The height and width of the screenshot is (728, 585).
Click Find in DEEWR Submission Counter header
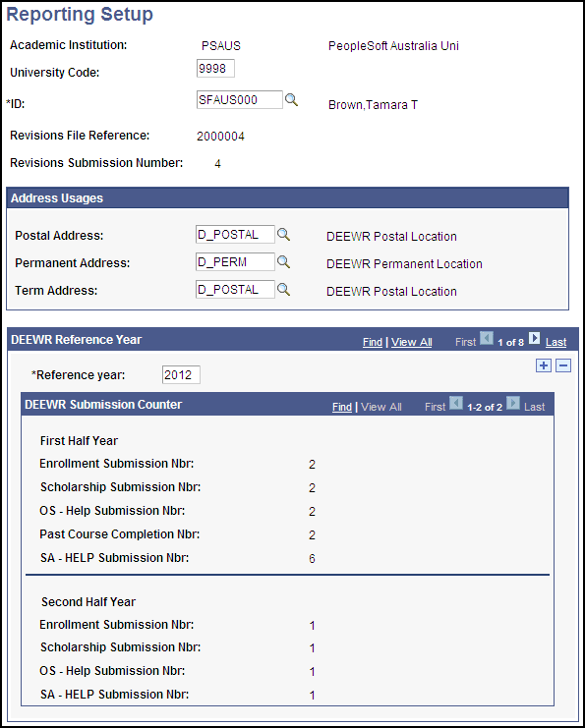[342, 407]
